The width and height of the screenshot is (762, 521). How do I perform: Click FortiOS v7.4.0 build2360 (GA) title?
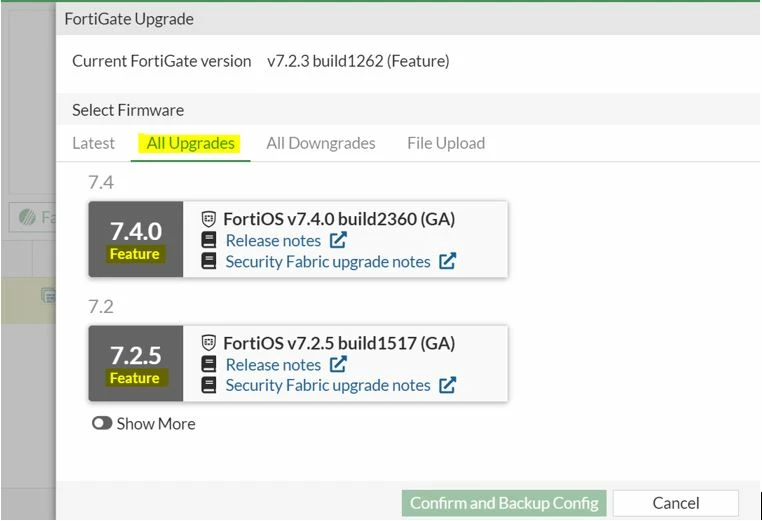[339, 219]
